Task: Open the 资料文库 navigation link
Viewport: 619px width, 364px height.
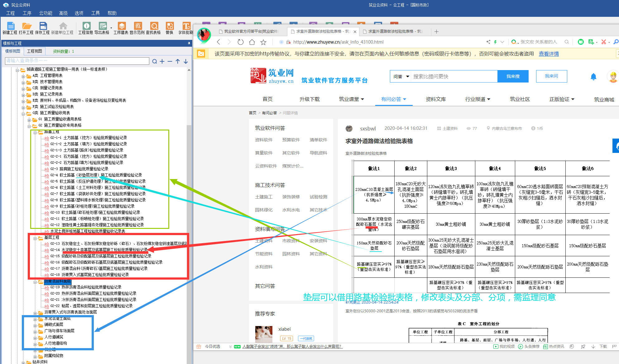Action: tap(436, 99)
